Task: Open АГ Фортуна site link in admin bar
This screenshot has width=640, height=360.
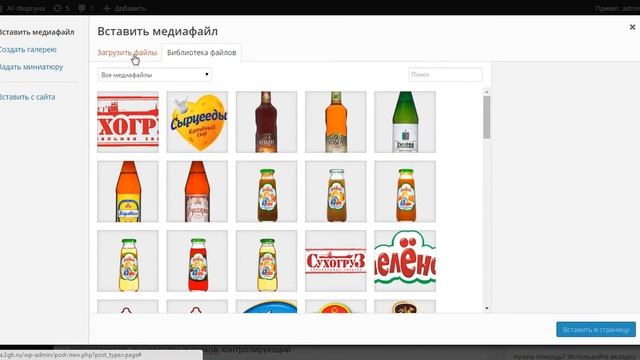Action: point(22,8)
